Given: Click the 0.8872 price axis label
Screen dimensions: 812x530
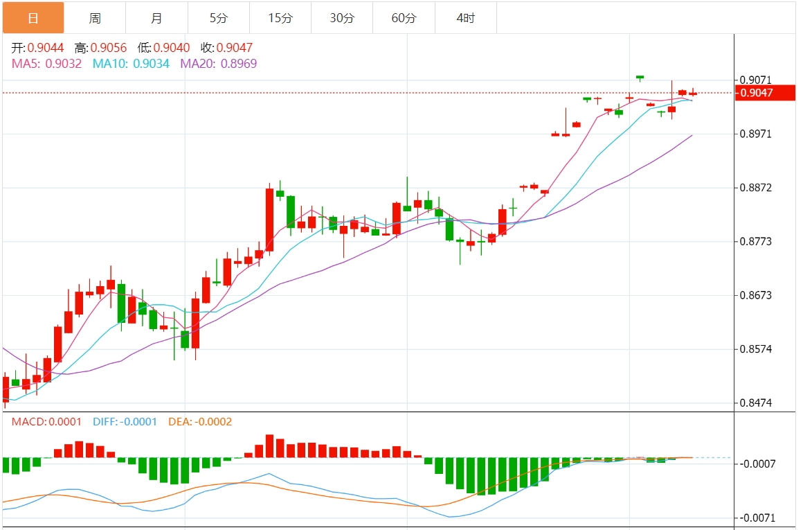Looking at the screenshot, I should coord(755,188).
